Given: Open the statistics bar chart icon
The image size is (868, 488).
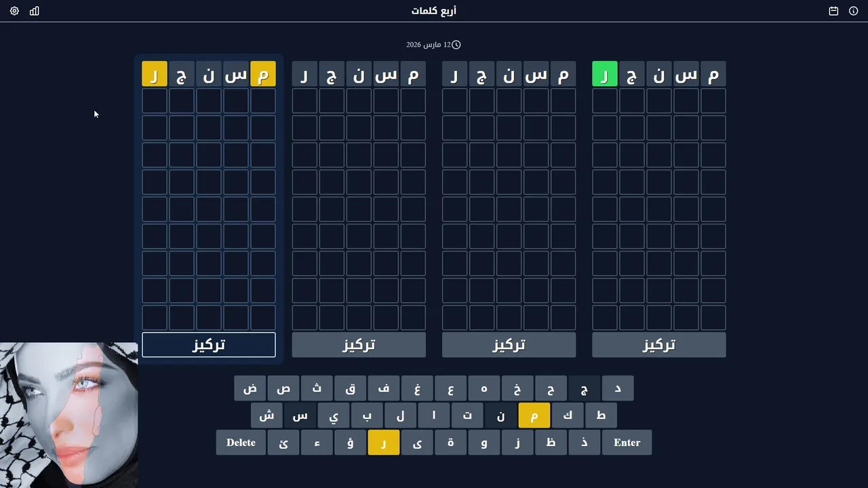Looking at the screenshot, I should click(x=35, y=11).
